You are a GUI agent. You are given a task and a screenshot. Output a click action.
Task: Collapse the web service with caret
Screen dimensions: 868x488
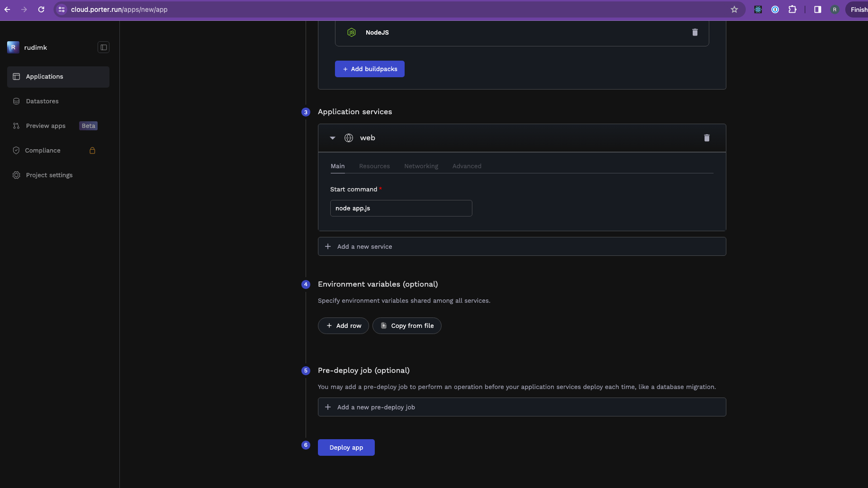333,138
